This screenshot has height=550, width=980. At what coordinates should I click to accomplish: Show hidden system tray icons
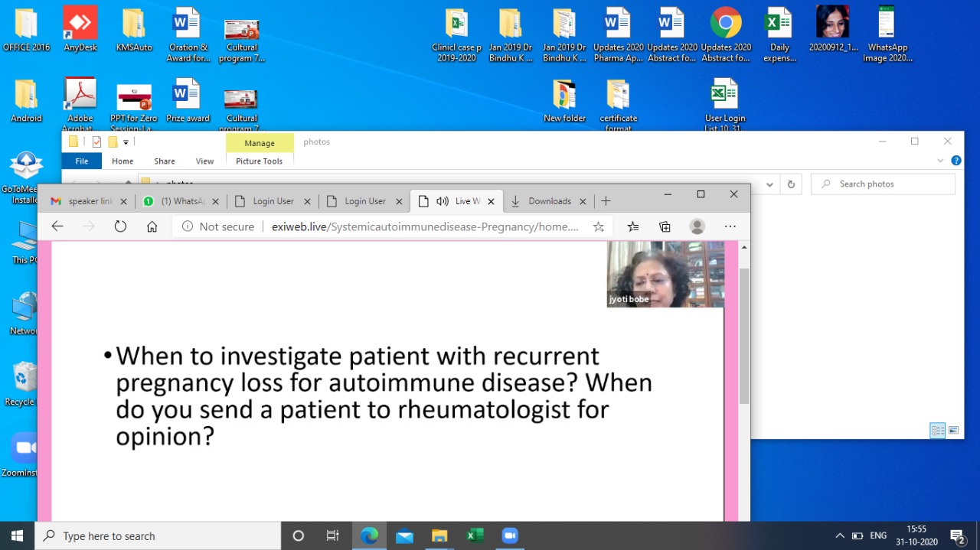tap(839, 535)
